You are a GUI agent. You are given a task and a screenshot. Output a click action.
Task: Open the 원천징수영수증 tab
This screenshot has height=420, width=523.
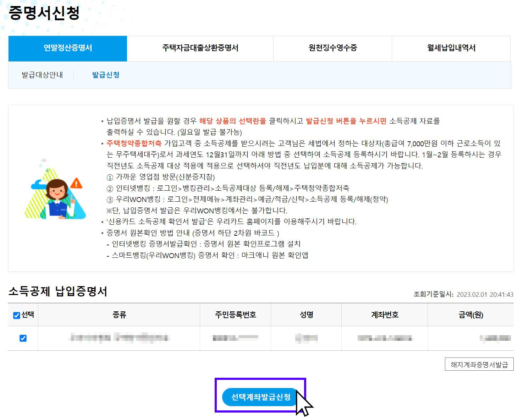pyautogui.click(x=332, y=49)
